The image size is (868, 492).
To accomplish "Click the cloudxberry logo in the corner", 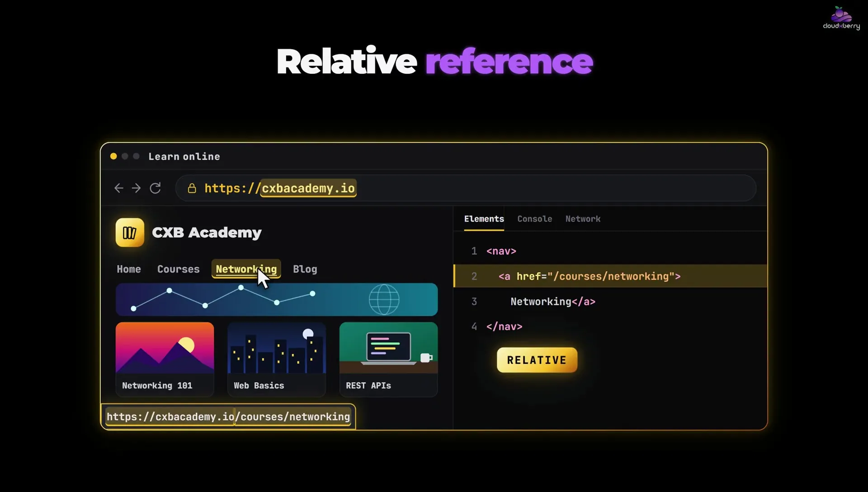I will [x=841, y=18].
